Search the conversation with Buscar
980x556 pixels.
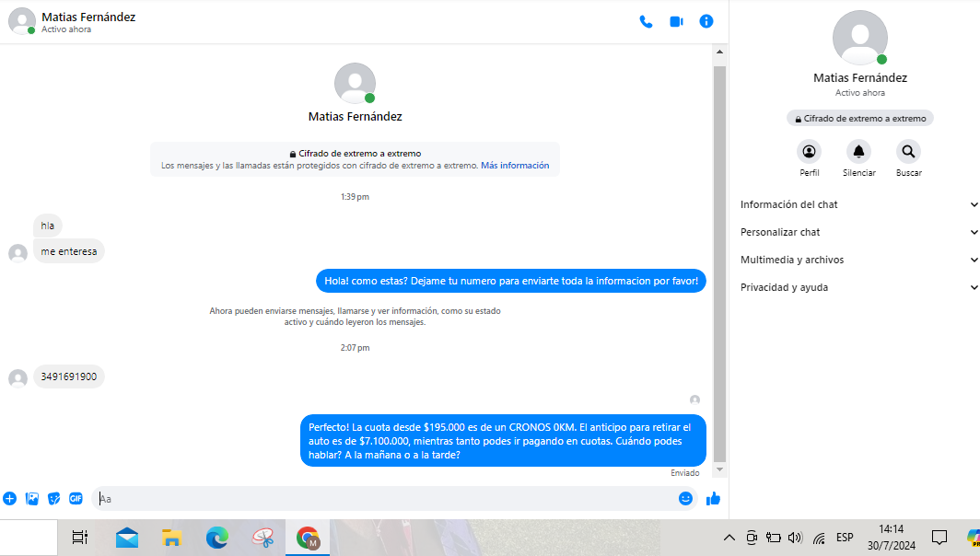(x=908, y=152)
